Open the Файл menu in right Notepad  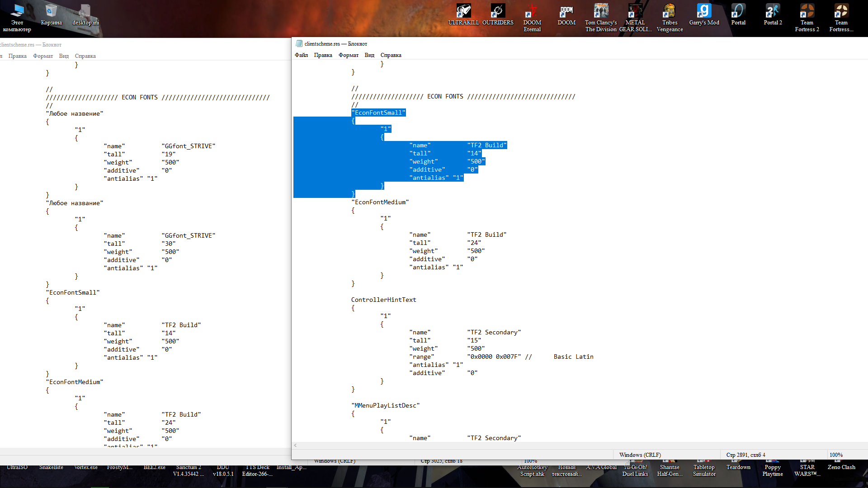(301, 55)
